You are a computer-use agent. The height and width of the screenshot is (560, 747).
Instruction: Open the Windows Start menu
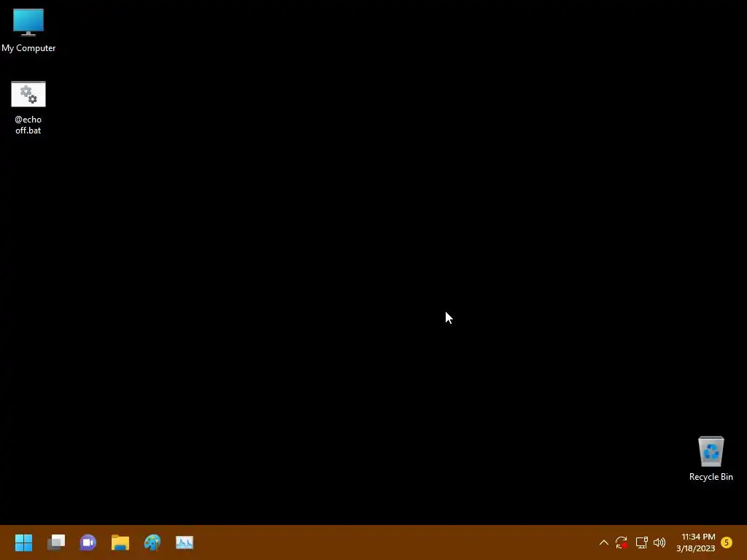(x=23, y=542)
